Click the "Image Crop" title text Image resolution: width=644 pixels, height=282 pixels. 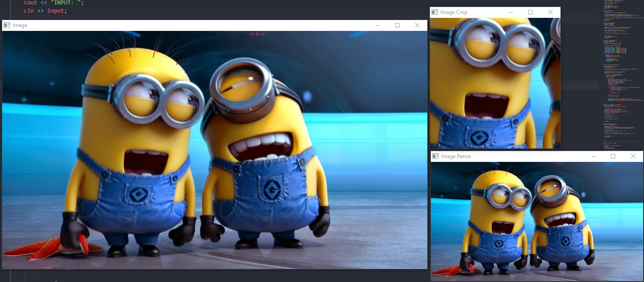click(454, 12)
